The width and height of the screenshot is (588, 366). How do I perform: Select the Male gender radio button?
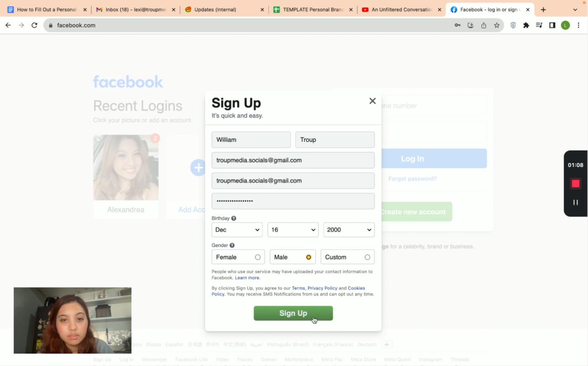point(308,257)
